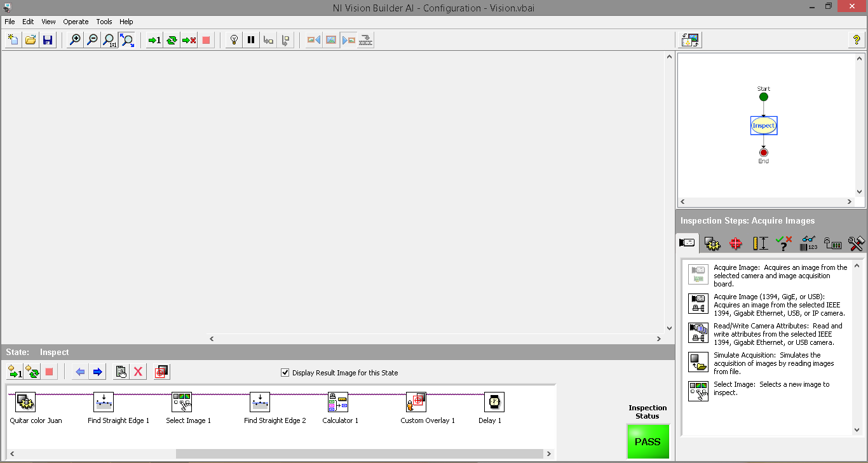Open the Operate menu

(x=76, y=22)
